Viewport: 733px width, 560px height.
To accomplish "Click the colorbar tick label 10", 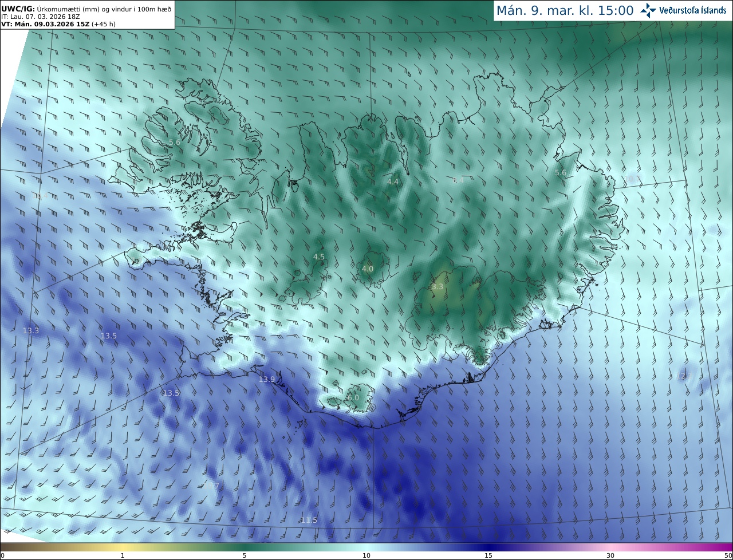I will [x=366, y=555].
